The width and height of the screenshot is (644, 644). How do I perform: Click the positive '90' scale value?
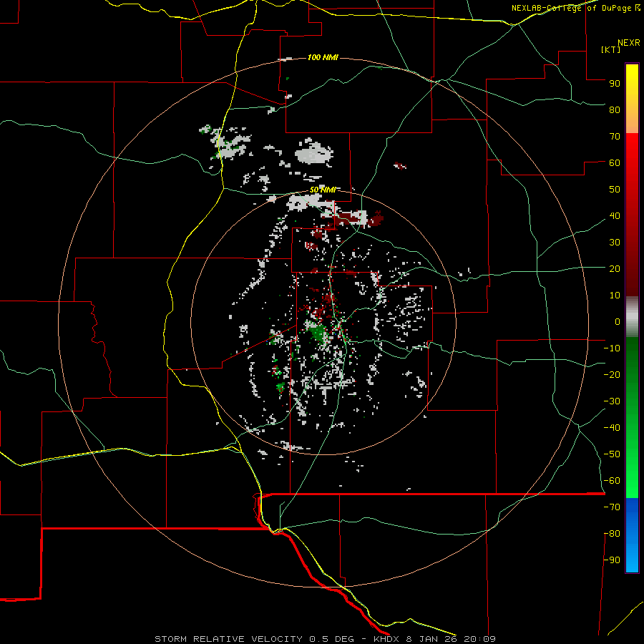[615, 84]
